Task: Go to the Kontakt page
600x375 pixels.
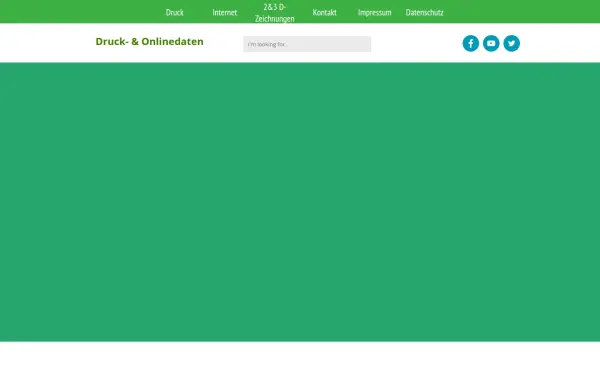Action: click(324, 13)
